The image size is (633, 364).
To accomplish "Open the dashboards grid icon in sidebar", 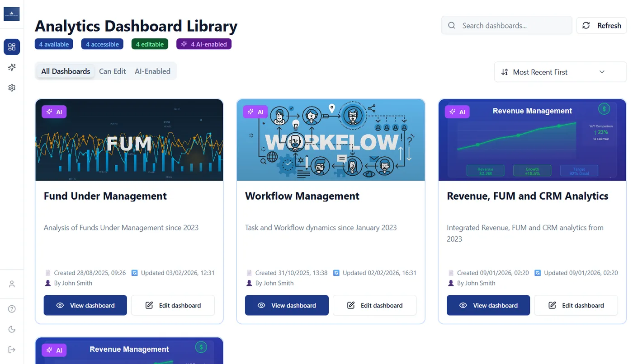I will coord(12,47).
